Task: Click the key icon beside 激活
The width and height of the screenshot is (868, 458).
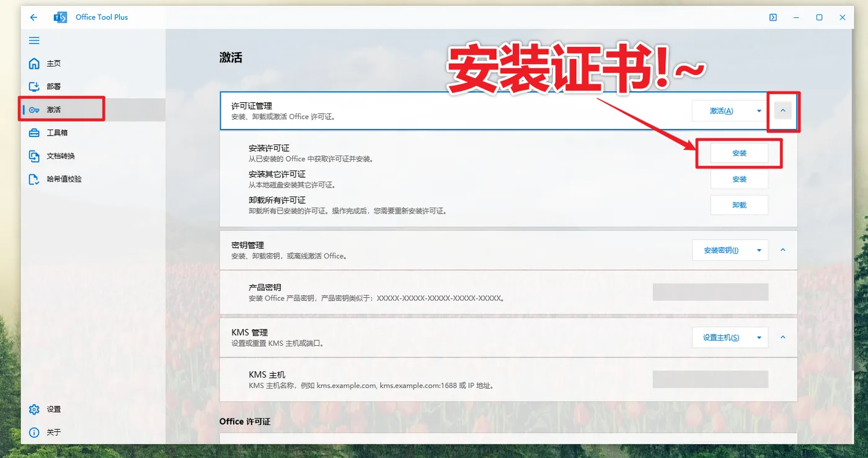Action: click(34, 110)
